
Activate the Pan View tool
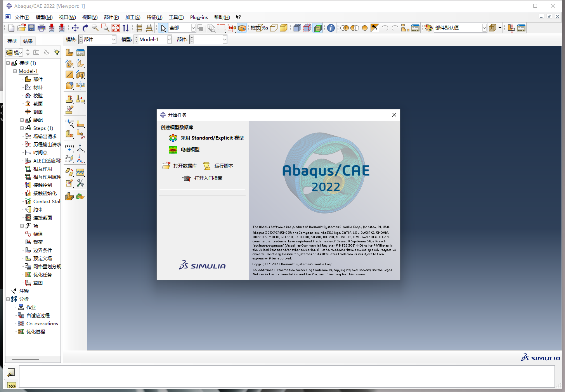75,28
